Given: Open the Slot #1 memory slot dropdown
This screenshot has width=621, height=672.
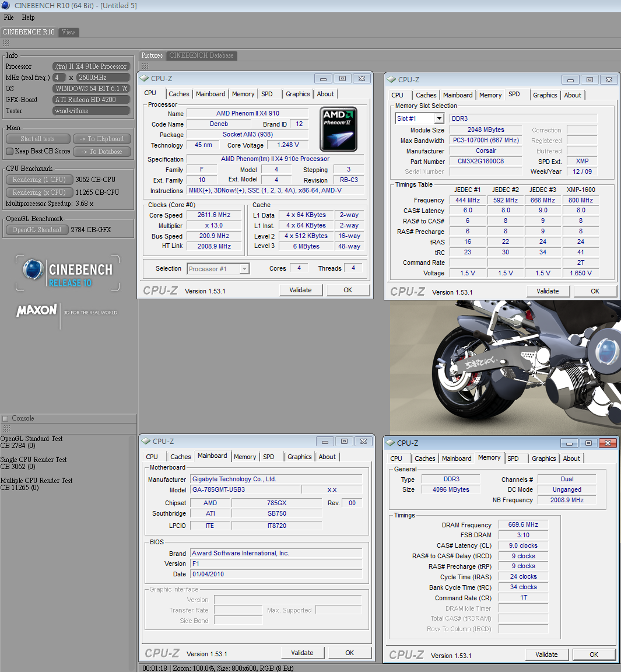Looking at the screenshot, I should [x=439, y=118].
